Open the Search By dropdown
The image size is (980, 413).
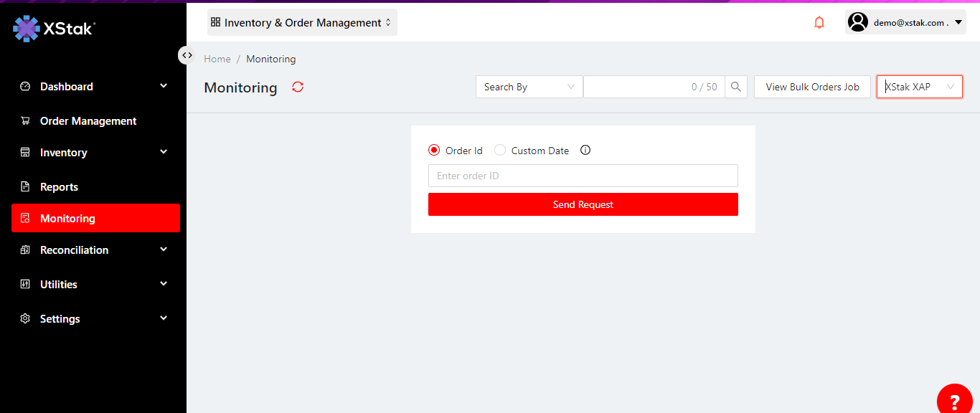[529, 87]
